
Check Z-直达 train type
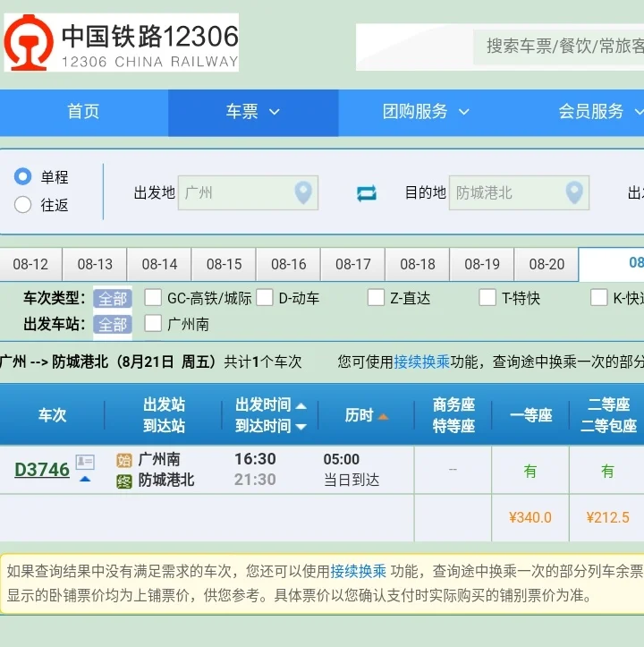[376, 297]
